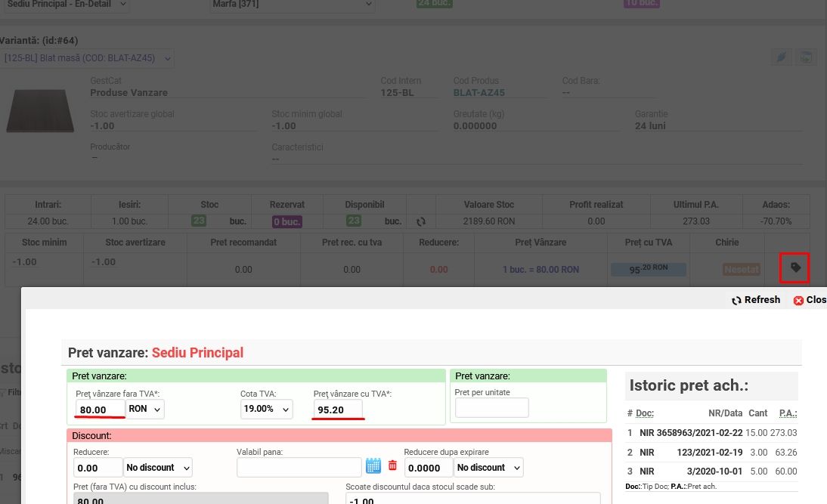Screen dimensions: 827x504
Task: Click the orange Nesetat rent badge
Action: 741,270
